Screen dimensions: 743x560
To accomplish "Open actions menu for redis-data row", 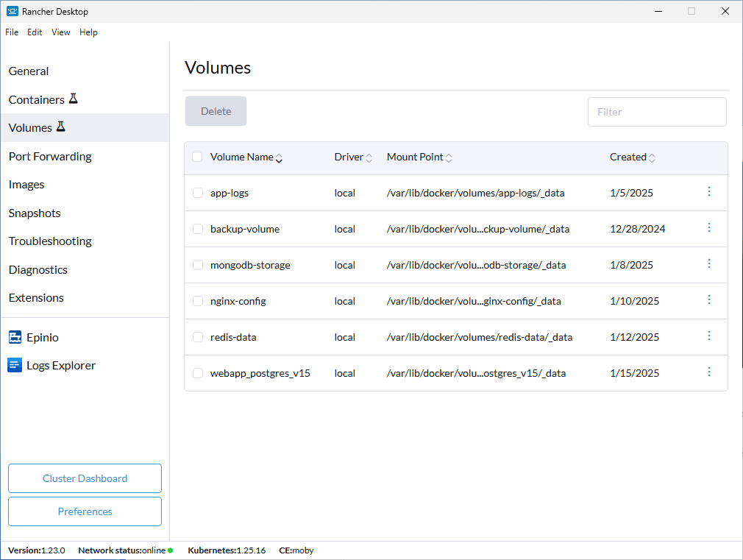I will (x=709, y=336).
